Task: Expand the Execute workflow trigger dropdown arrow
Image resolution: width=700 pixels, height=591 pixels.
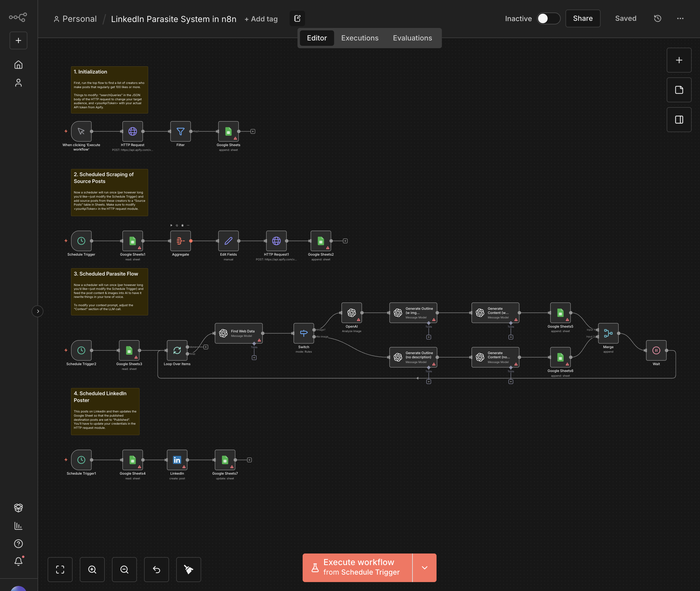Action: click(424, 567)
